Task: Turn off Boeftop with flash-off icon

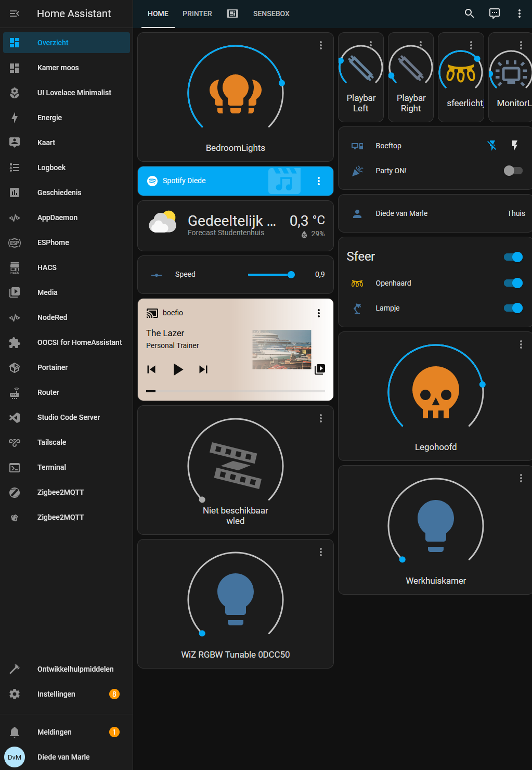Action: pos(491,146)
